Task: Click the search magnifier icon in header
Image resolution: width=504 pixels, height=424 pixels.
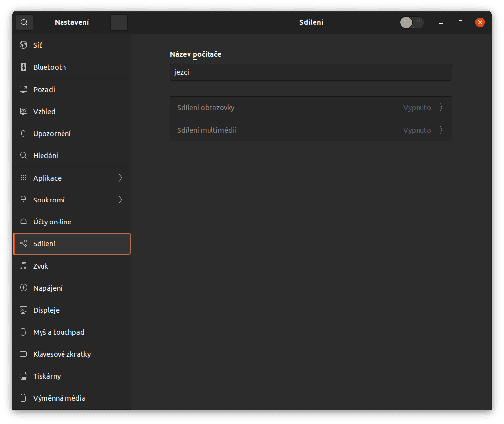Action: (x=24, y=22)
